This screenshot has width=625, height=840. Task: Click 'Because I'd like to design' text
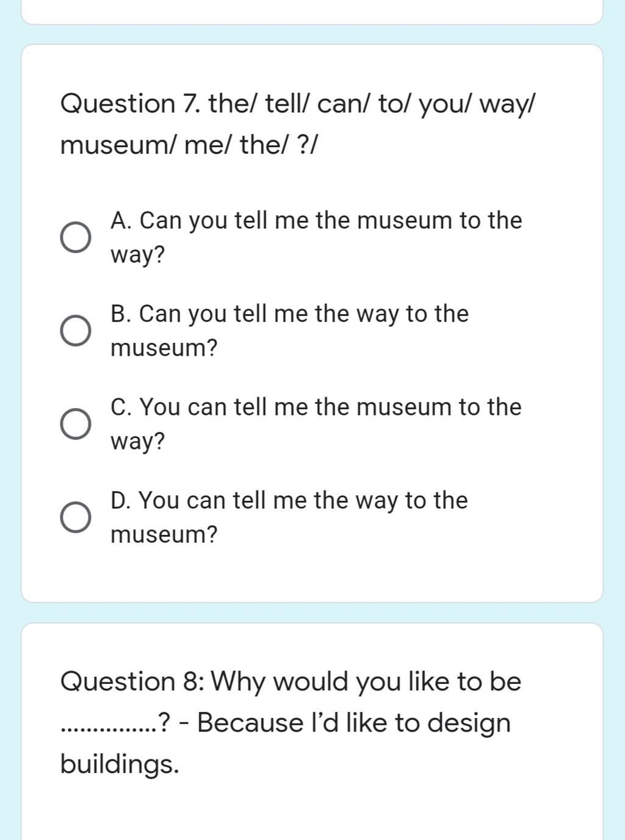tap(354, 723)
